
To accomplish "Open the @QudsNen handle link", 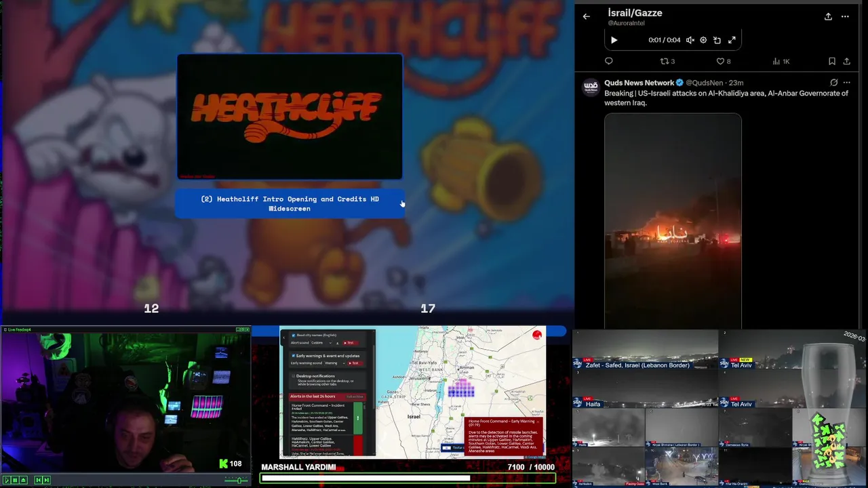I will tap(705, 83).
